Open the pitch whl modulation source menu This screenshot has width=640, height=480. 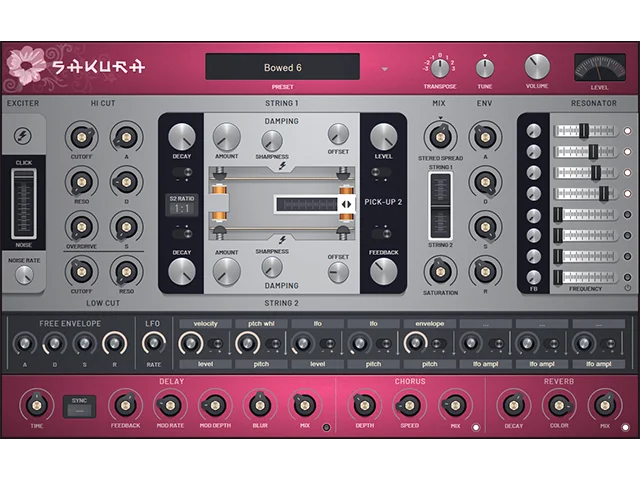pos(261,324)
